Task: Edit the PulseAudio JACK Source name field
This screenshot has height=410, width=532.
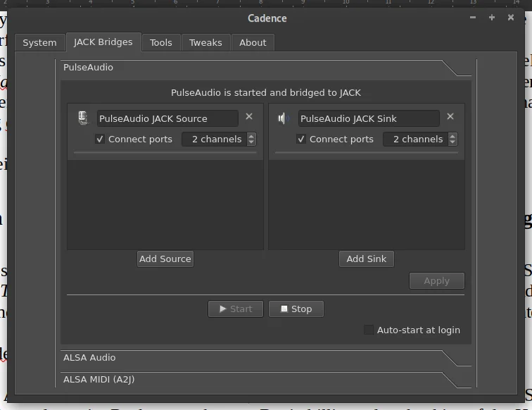Action: 167,118
